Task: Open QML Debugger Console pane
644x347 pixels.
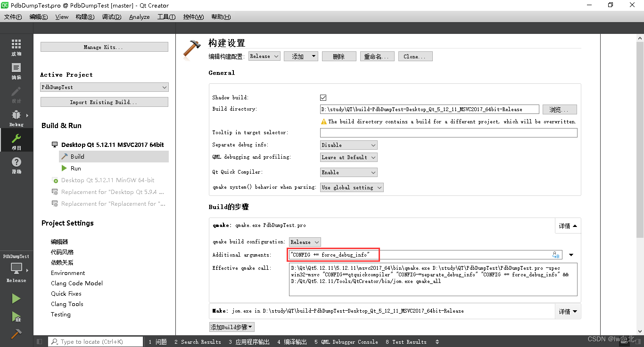Action: point(346,342)
